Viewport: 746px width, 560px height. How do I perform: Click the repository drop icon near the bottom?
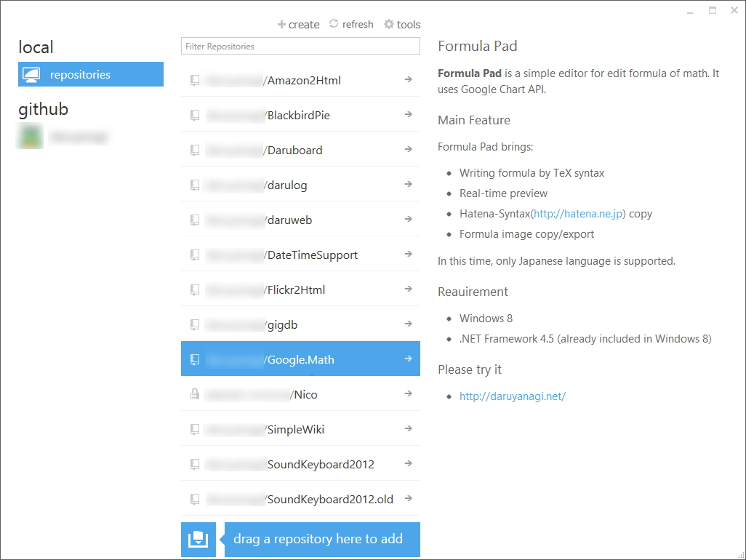click(198, 539)
